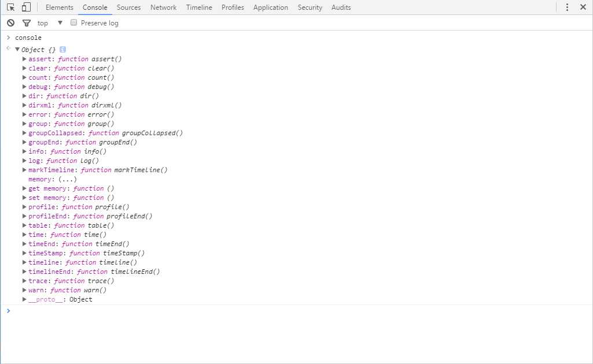Expand the warn function entry

click(24, 290)
